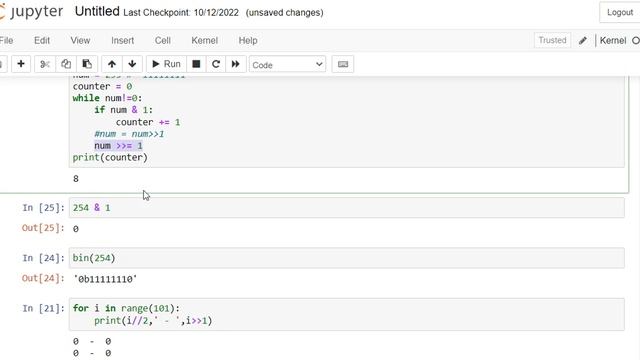This screenshot has width=640, height=360.
Task: Insert a new cell below with plus icon
Action: (21, 64)
